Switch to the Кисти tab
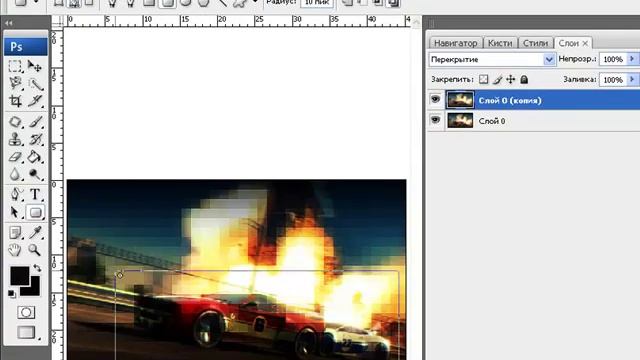 pyautogui.click(x=500, y=43)
